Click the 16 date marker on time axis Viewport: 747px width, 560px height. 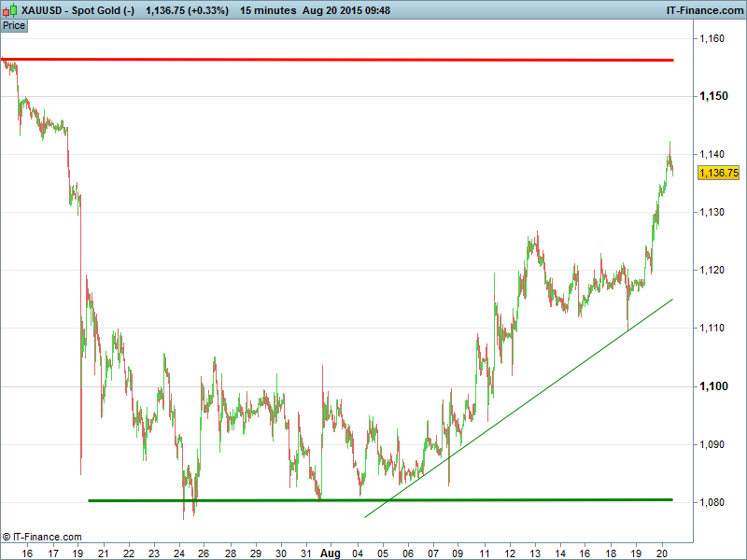click(x=28, y=553)
